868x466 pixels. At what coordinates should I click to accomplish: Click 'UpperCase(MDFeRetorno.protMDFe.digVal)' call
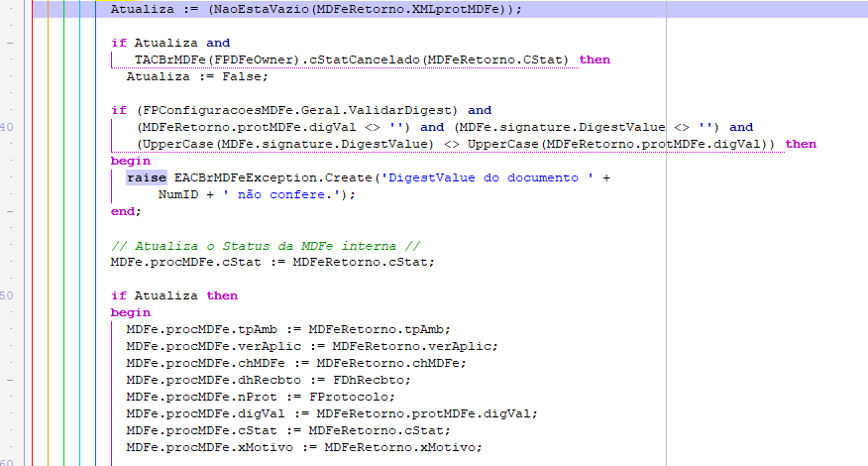pyautogui.click(x=617, y=144)
